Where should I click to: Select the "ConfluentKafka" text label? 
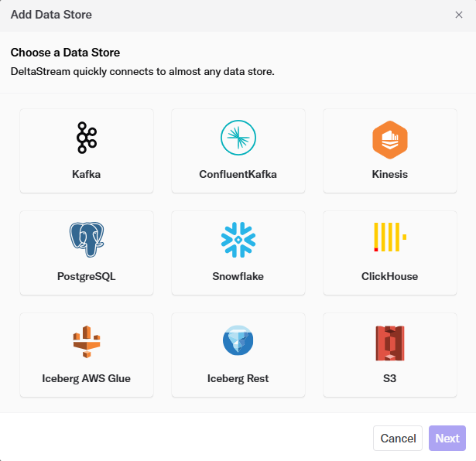coord(238,174)
